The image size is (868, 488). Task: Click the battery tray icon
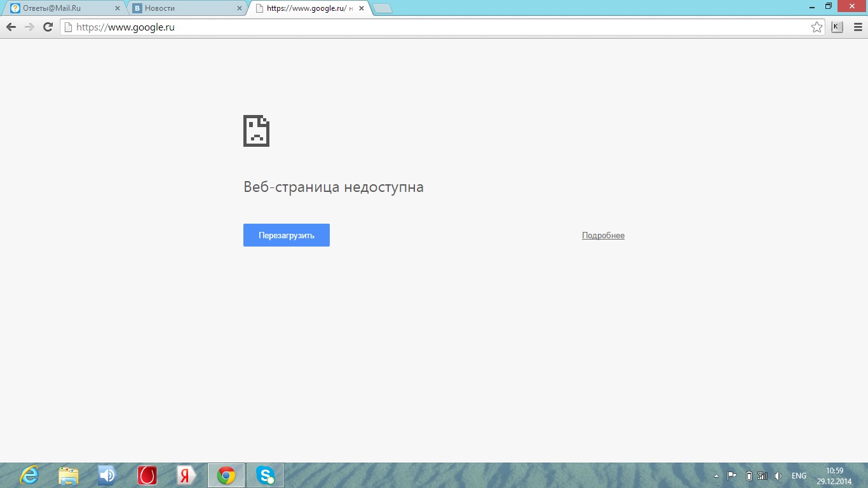pos(749,476)
